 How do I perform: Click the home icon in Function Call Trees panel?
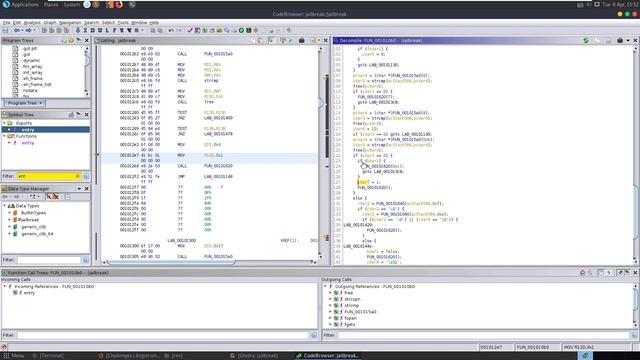pos(582,273)
